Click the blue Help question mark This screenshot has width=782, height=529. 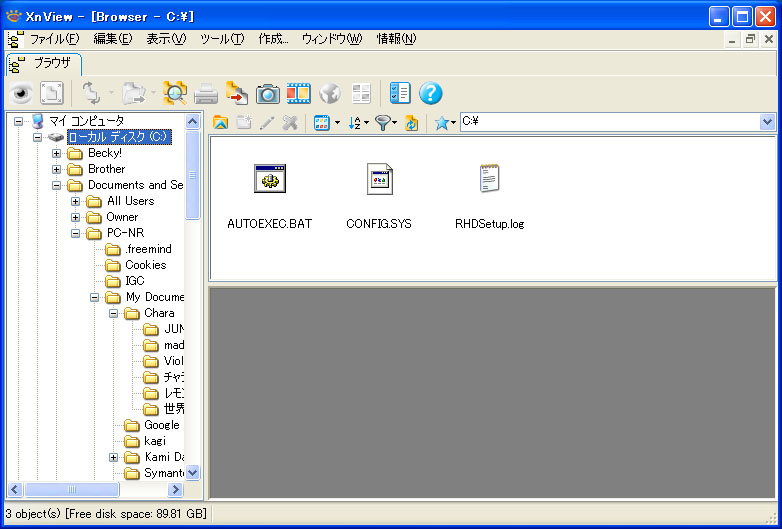pyautogui.click(x=430, y=93)
